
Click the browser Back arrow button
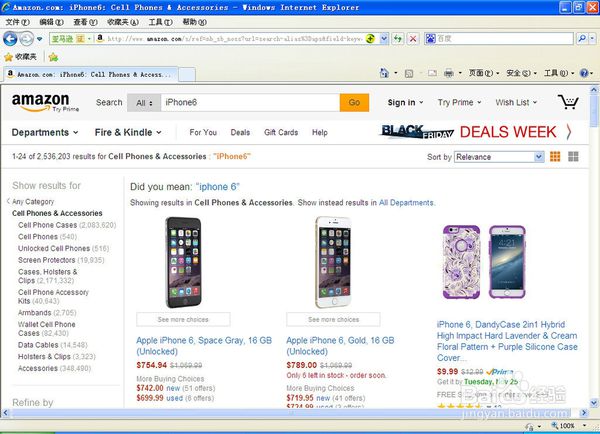(x=10, y=39)
